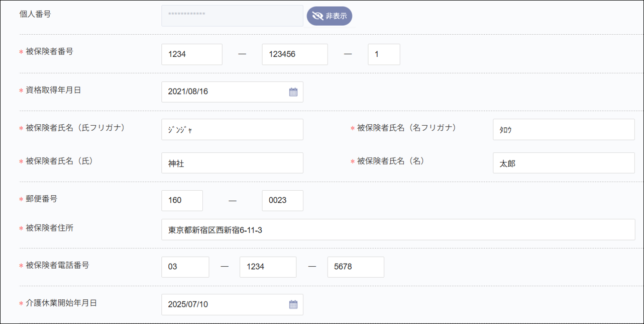Click the area code field showing 03
Screen dimensions: 644x324
pos(185,267)
